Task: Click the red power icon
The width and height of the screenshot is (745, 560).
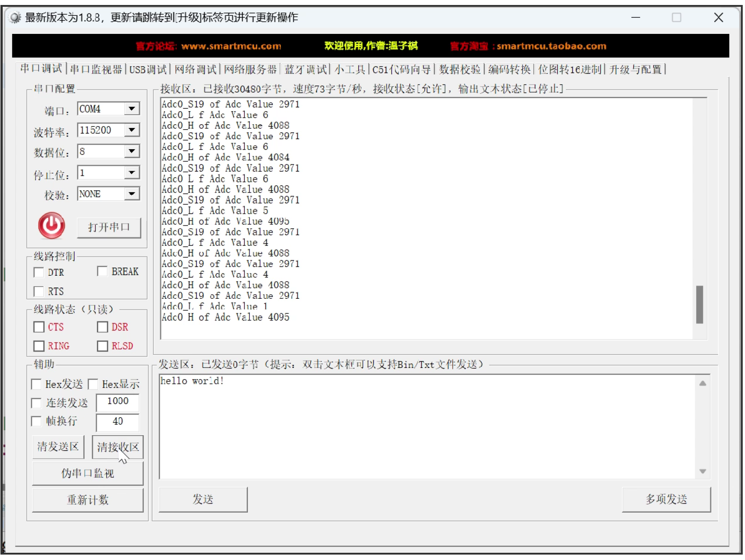Action: [x=51, y=226]
